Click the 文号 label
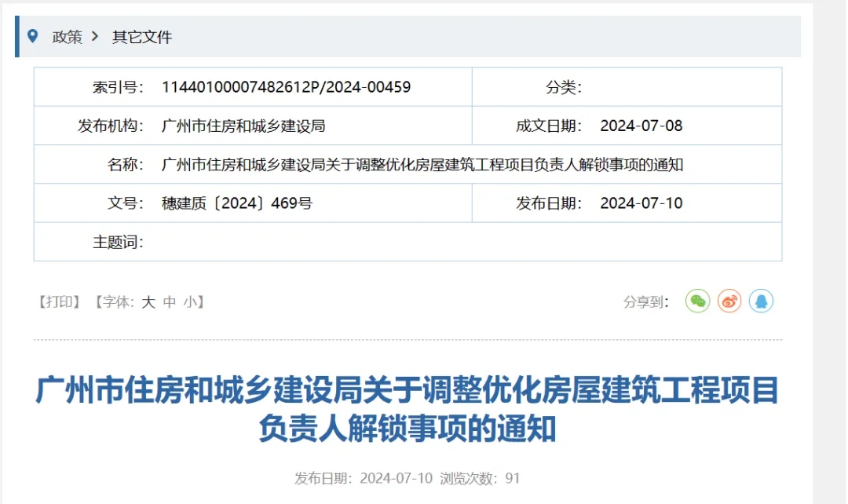The image size is (848, 504). [126, 203]
